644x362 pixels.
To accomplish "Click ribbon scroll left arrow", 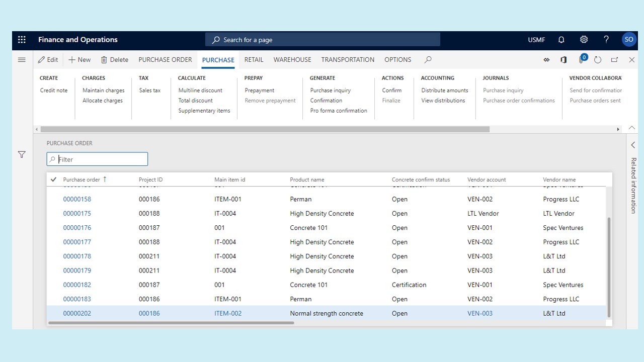I will pos(37,129).
